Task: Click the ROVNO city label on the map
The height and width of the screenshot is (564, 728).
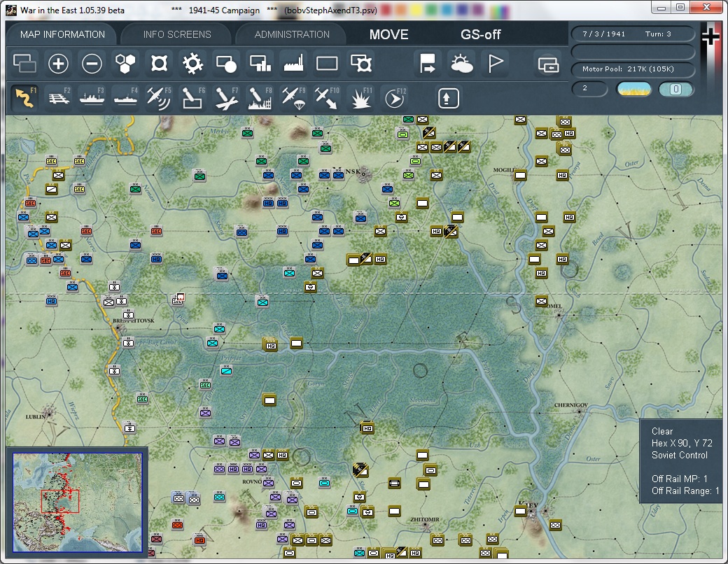Action: [x=252, y=482]
